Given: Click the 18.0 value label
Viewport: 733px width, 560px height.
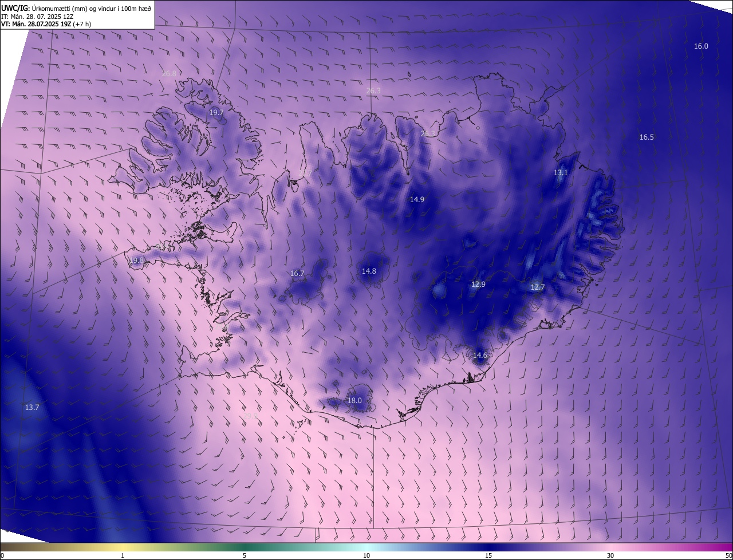Looking at the screenshot, I should (x=354, y=400).
